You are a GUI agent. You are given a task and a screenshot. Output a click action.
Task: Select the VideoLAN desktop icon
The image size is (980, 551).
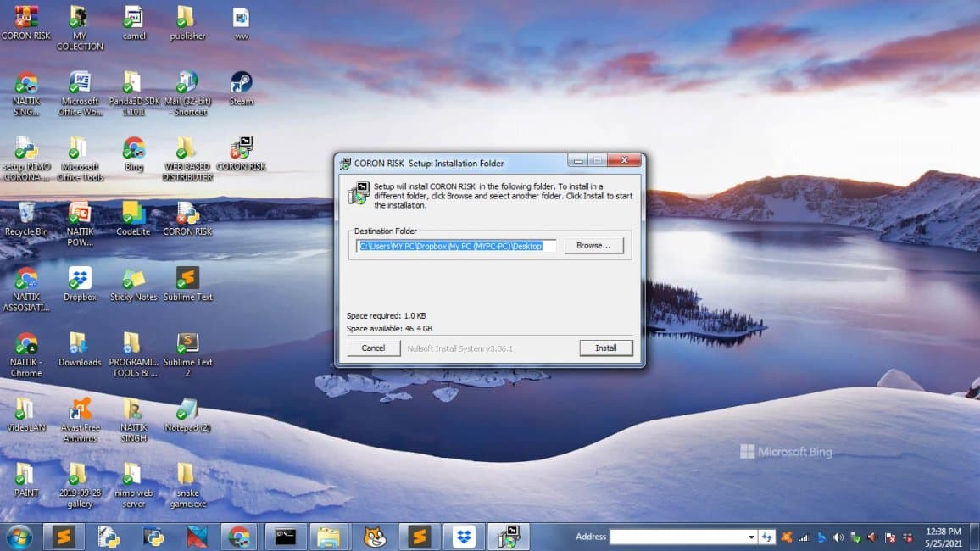(x=26, y=415)
